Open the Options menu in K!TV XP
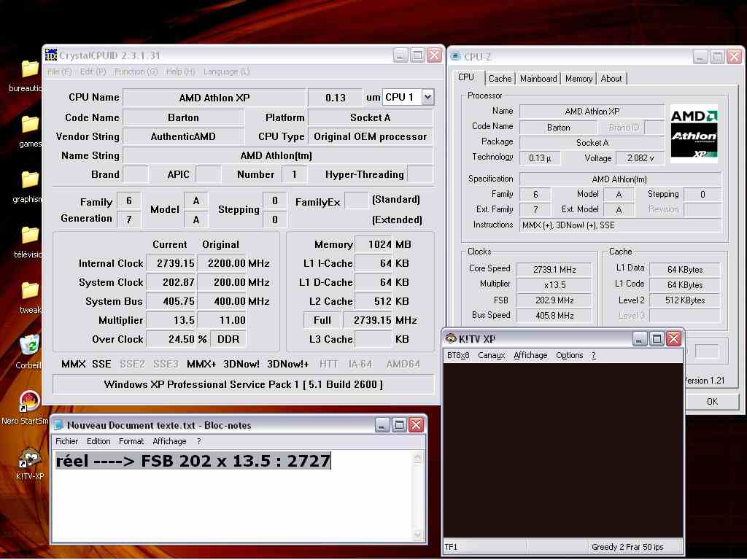Screen dimensions: 747x560 coord(569,355)
